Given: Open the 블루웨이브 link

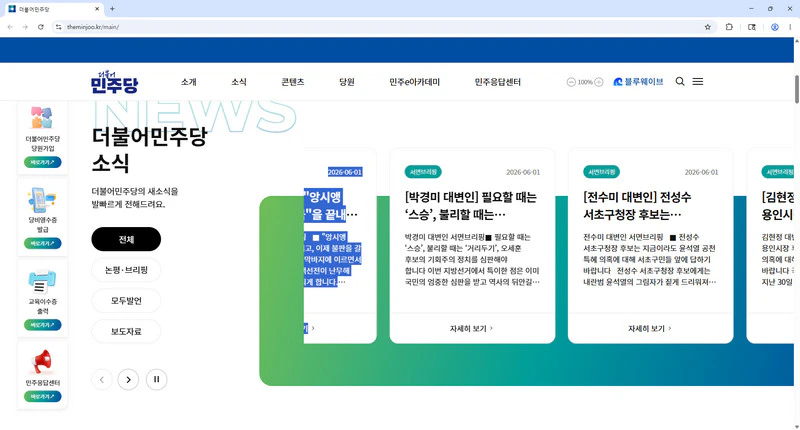Looking at the screenshot, I should point(638,82).
